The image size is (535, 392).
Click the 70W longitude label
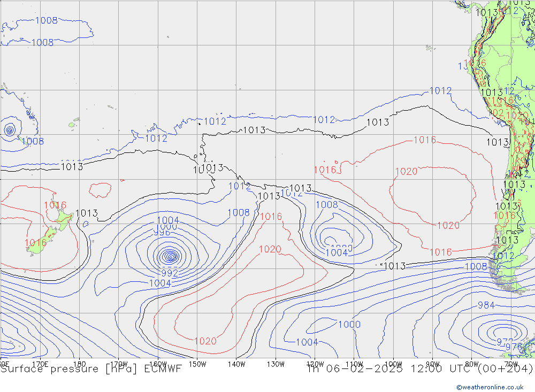tap(511, 364)
